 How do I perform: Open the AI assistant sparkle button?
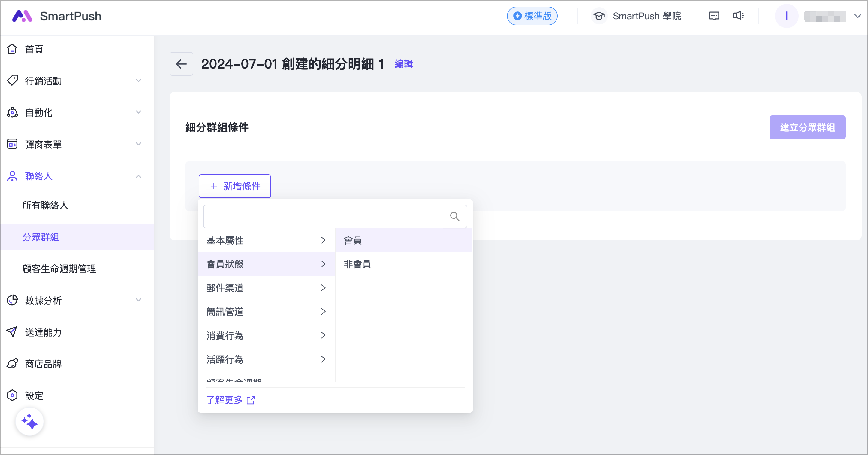point(30,422)
